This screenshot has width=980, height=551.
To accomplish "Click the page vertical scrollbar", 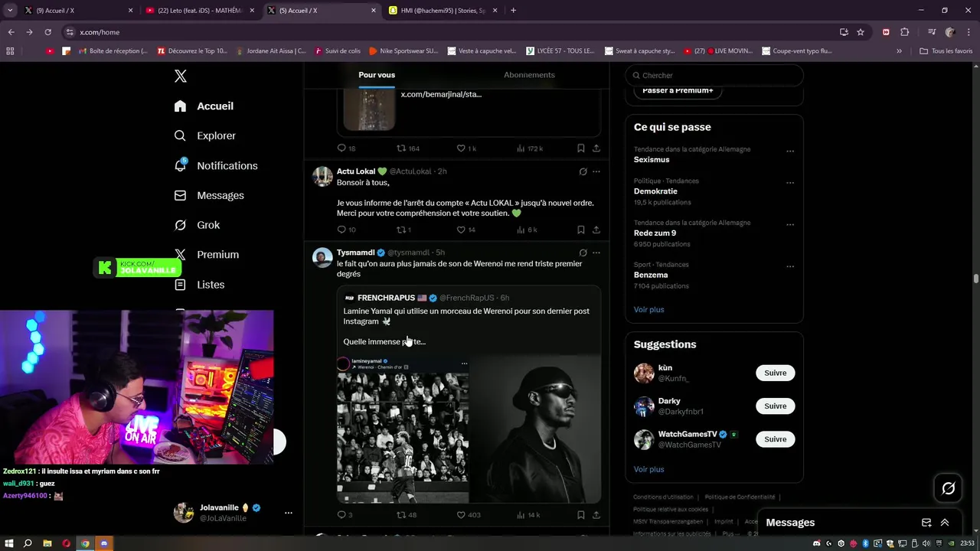I will tap(975, 279).
